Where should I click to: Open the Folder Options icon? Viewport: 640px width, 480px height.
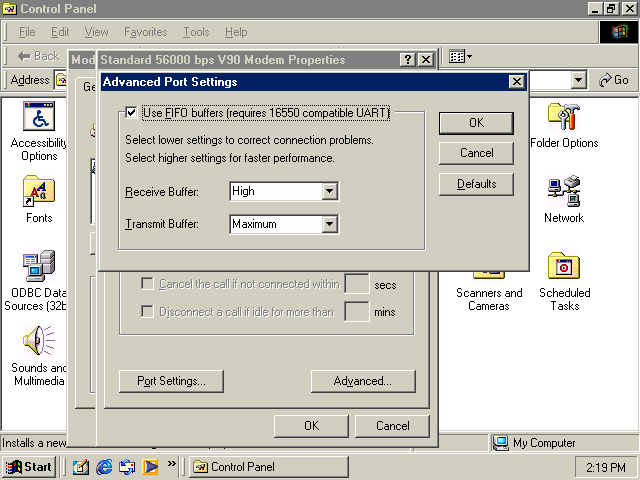(x=564, y=117)
